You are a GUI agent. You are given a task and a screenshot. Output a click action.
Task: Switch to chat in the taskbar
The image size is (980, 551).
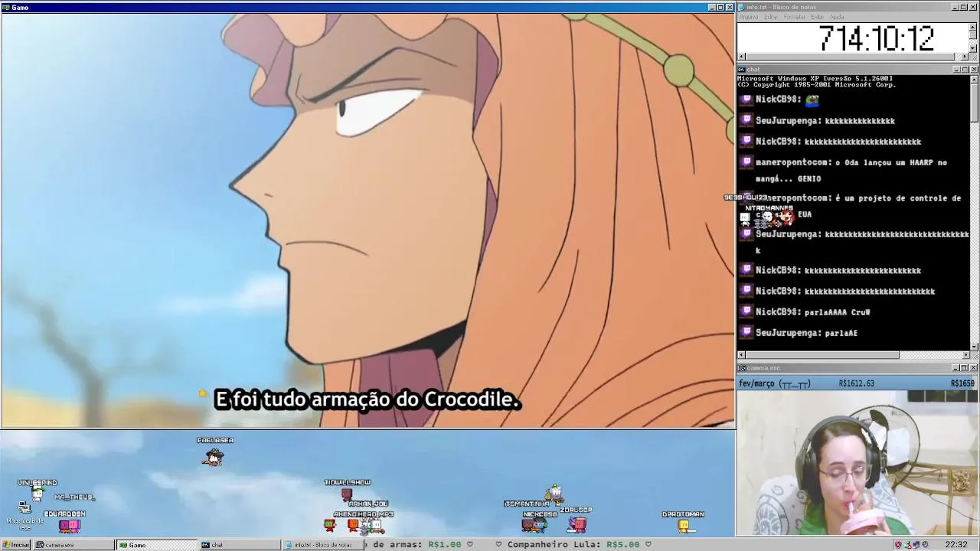(x=238, y=545)
